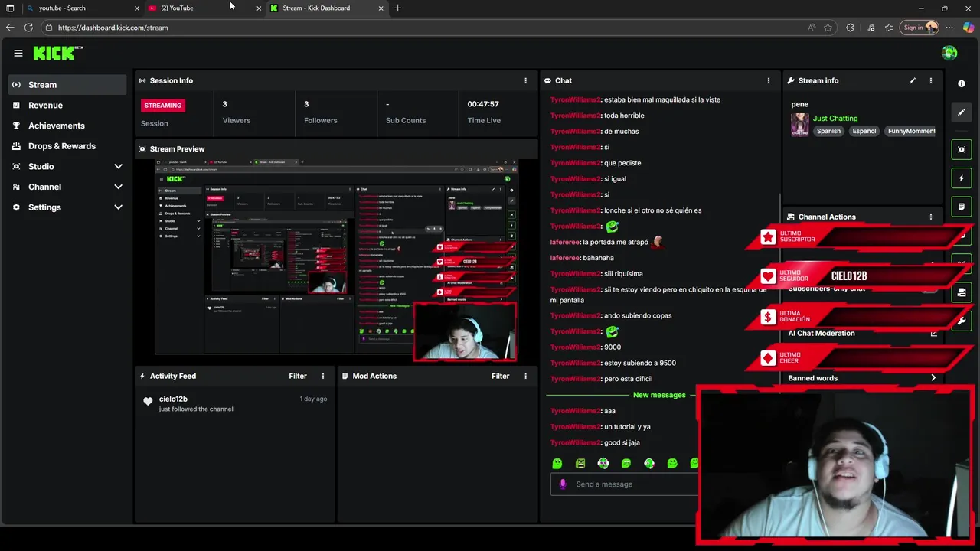Click the chat message 'estoy subiendo a 9500'
Screen dimensions: 980x551
click(640, 363)
